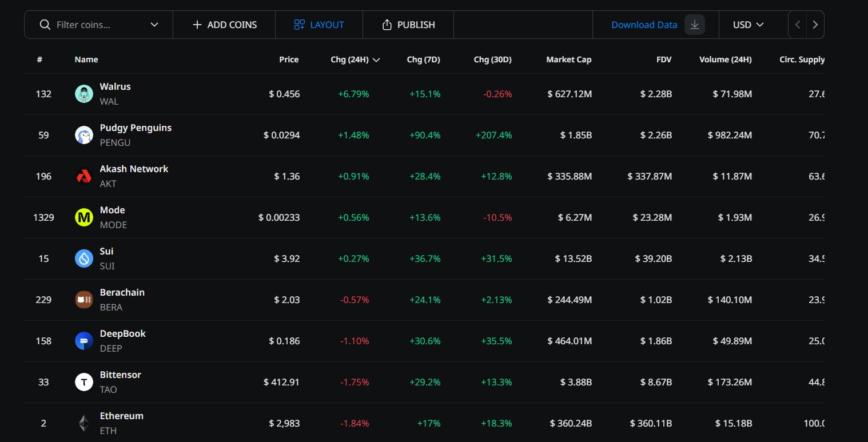Screen dimensions: 868x442
Task: Sort by the Volume (24H) column header
Action: (726, 59)
